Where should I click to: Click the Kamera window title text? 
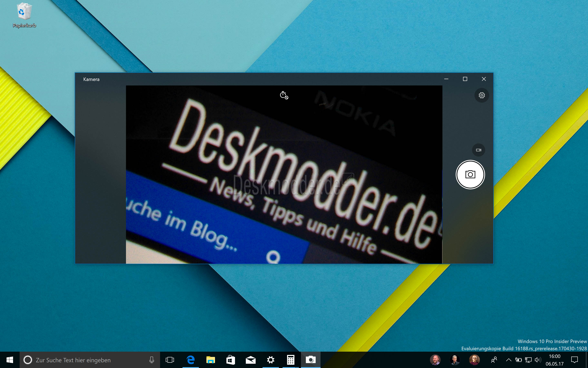tap(91, 79)
